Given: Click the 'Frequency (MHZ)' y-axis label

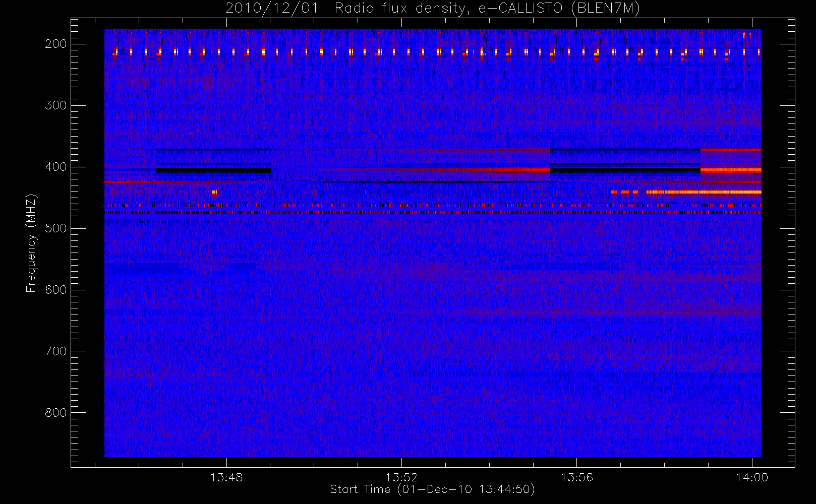Looking at the screenshot, I should pyautogui.click(x=31, y=243).
